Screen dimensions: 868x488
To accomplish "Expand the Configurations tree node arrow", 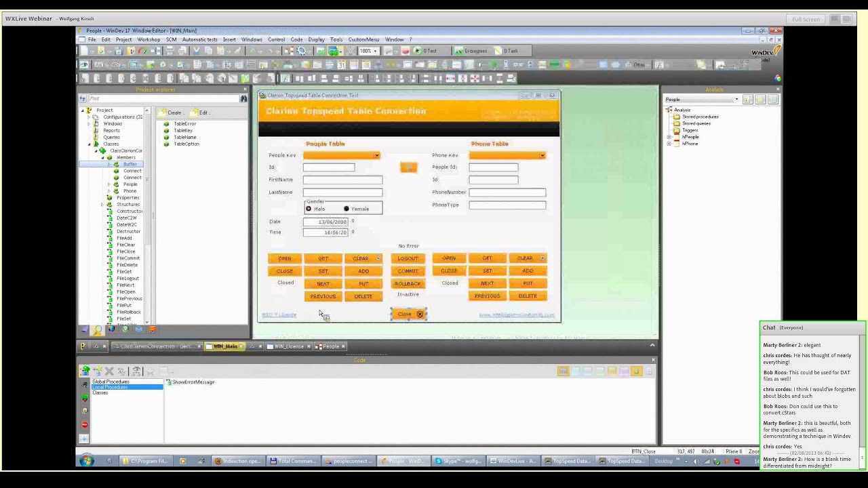I will 88,117.
